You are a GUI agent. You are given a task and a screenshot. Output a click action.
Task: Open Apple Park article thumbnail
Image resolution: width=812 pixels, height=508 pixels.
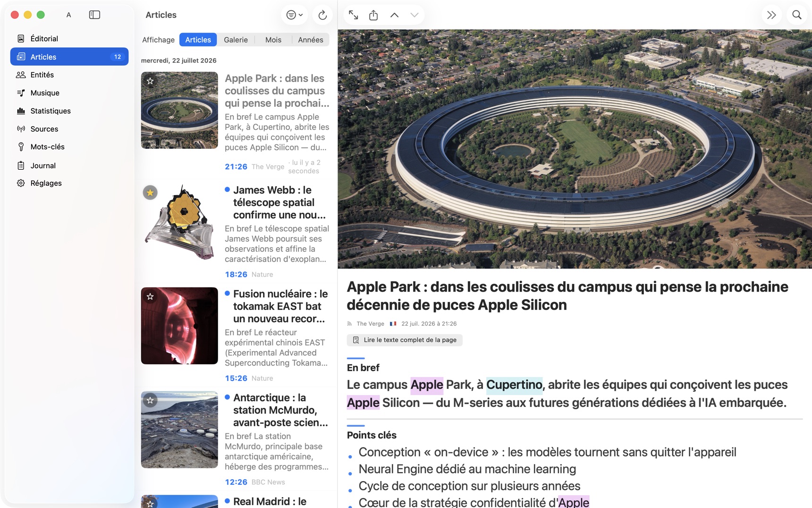tap(179, 110)
